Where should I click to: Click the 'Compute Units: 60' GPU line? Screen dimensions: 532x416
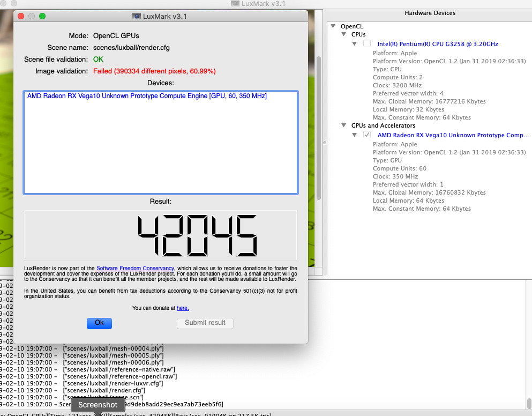[x=399, y=168]
